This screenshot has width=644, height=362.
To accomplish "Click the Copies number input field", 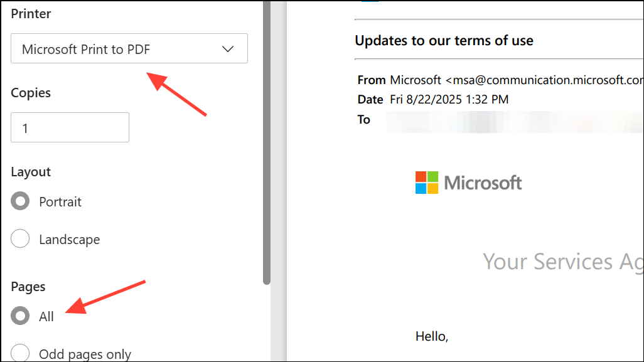I will tap(70, 128).
